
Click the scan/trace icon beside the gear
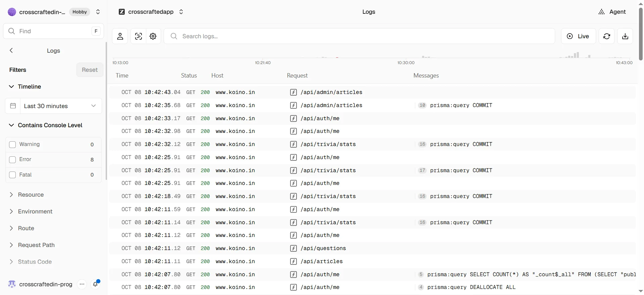coord(139,36)
